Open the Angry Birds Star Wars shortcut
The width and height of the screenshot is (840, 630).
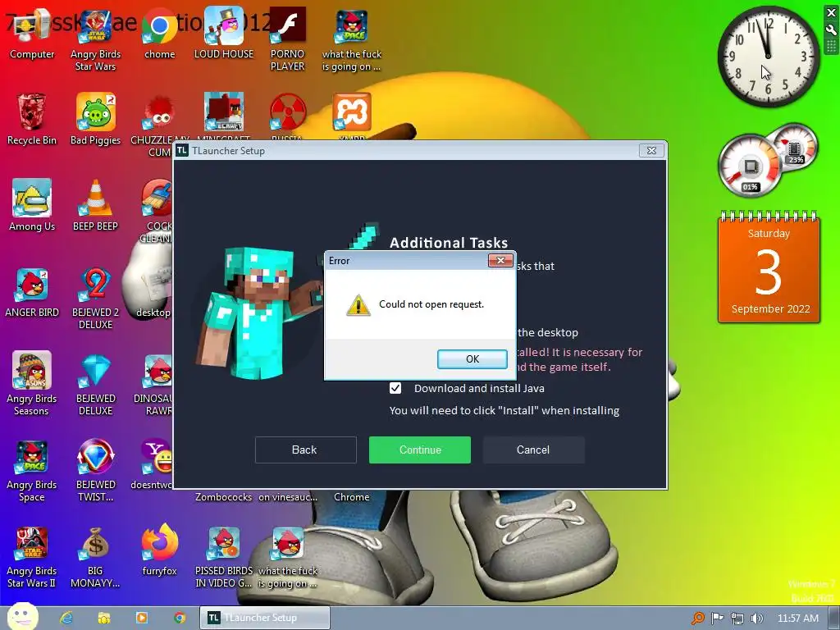pyautogui.click(x=95, y=39)
